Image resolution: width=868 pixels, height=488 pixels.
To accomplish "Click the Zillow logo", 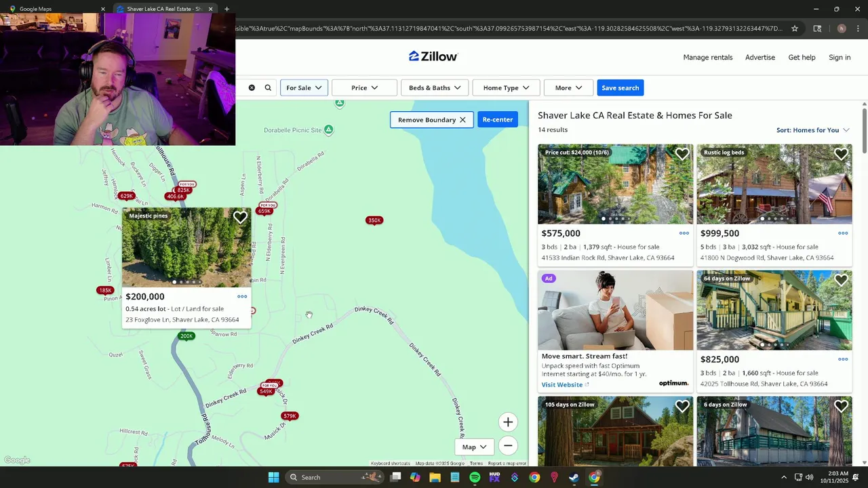I will pos(433,56).
